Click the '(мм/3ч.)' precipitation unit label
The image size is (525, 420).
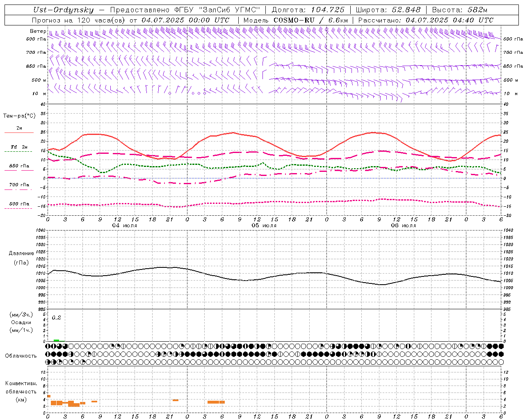click(21, 315)
